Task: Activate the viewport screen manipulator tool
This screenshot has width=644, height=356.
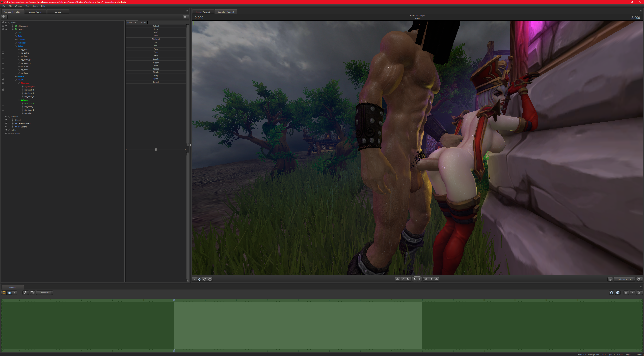Action: (210, 279)
